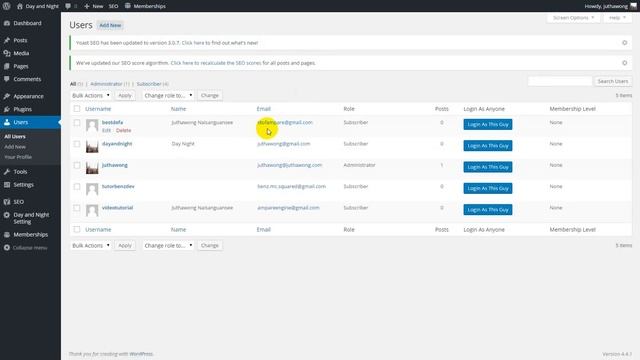Click Login As This Guy for bestdefa
The image size is (640, 360).
point(488,124)
